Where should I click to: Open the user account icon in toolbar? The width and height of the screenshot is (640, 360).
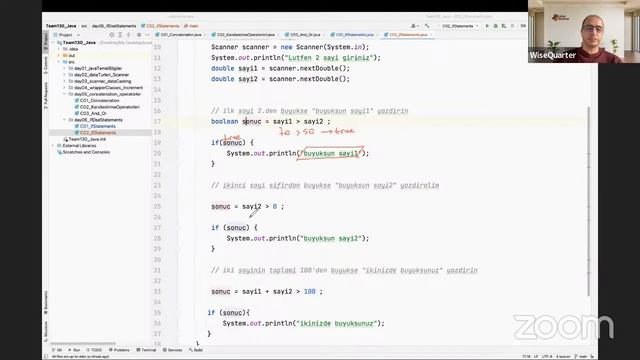tap(414, 26)
